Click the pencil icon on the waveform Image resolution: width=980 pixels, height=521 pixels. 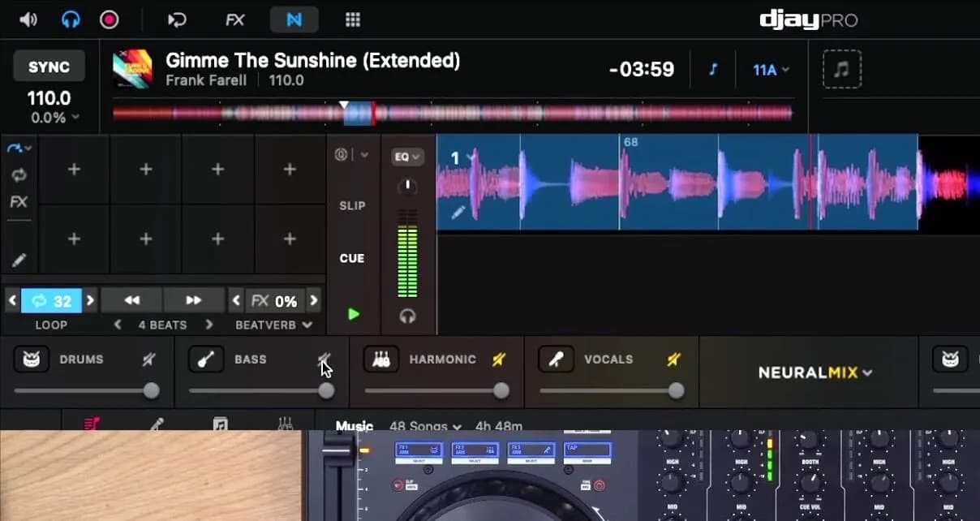coord(458,212)
